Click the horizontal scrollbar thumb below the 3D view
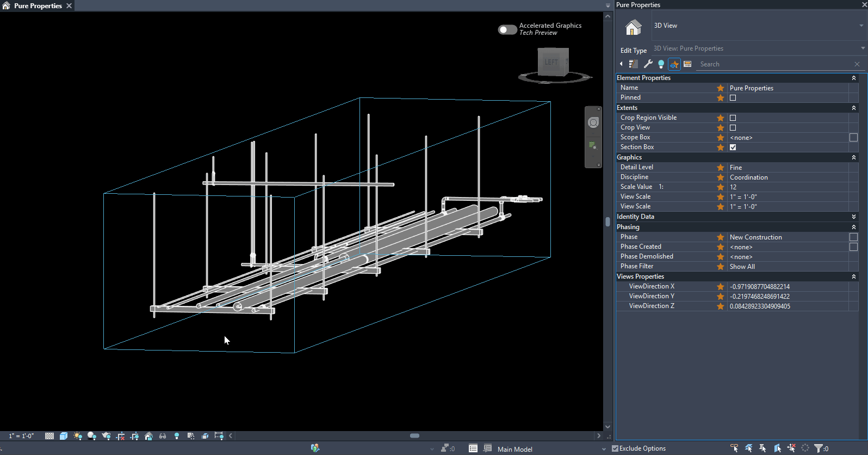Viewport: 868px width, 455px height. pyautogui.click(x=414, y=436)
